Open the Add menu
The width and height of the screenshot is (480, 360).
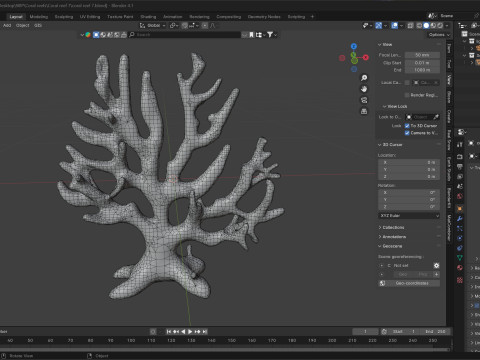7,26
